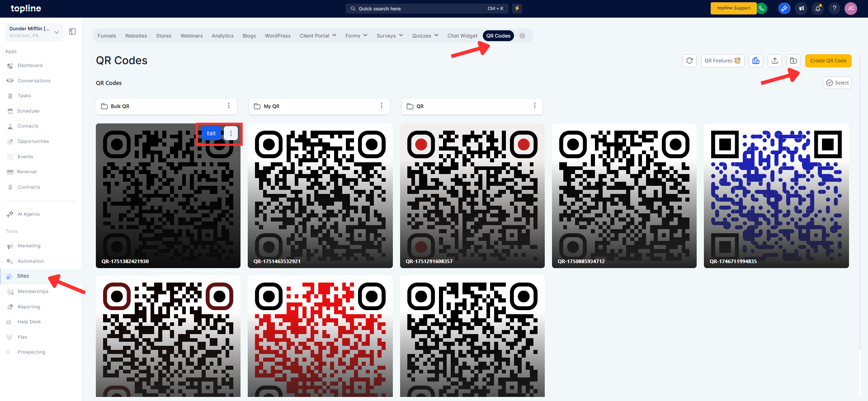Click the topline Support button
This screenshot has height=401, width=868.
[x=733, y=8]
